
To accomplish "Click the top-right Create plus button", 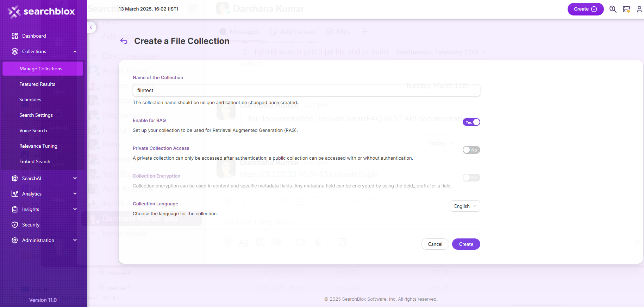I will click(x=586, y=9).
